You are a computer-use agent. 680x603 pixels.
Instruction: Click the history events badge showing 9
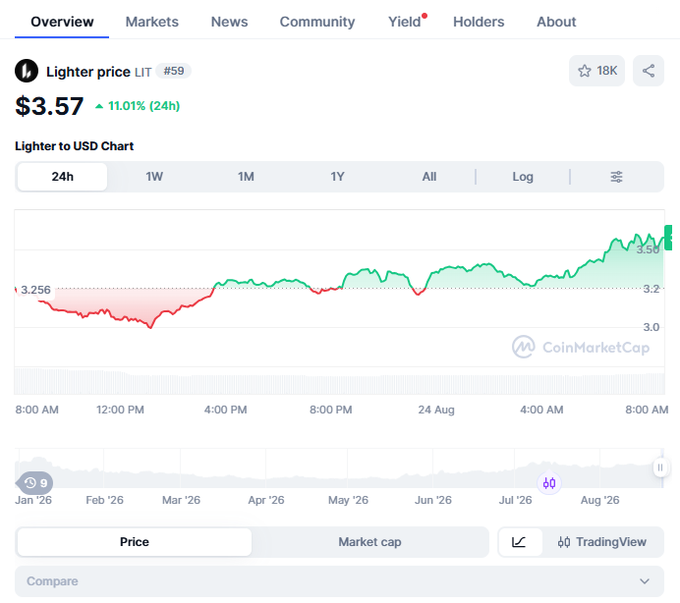coord(35,483)
